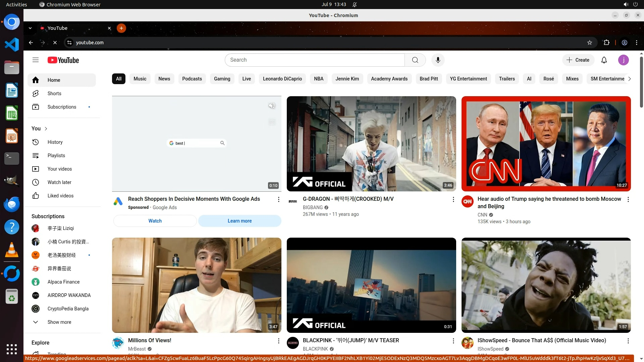Select the Gaming filter chip

[222, 79]
